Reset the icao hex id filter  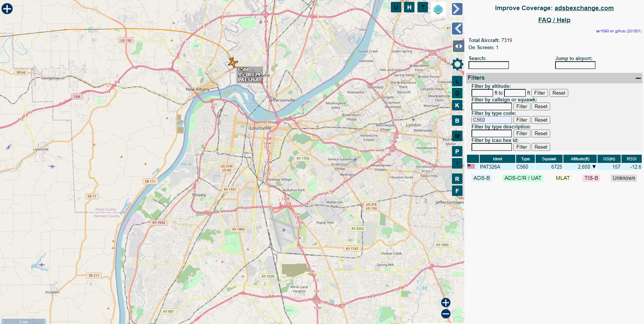point(541,147)
